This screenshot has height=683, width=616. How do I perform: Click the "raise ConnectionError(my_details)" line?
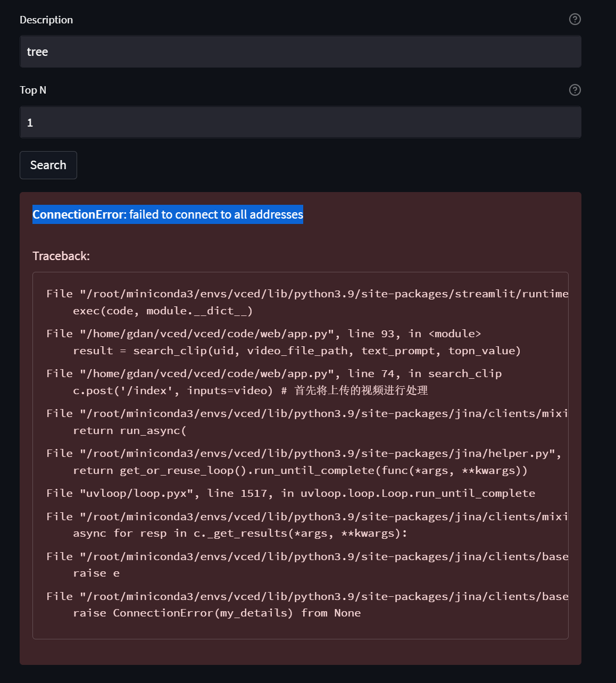point(217,613)
